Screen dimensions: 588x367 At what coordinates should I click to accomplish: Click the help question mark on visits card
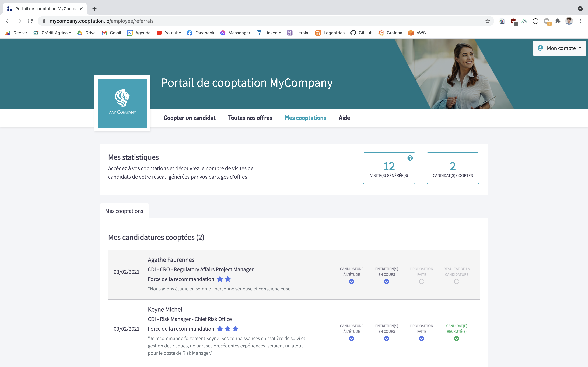pos(410,158)
